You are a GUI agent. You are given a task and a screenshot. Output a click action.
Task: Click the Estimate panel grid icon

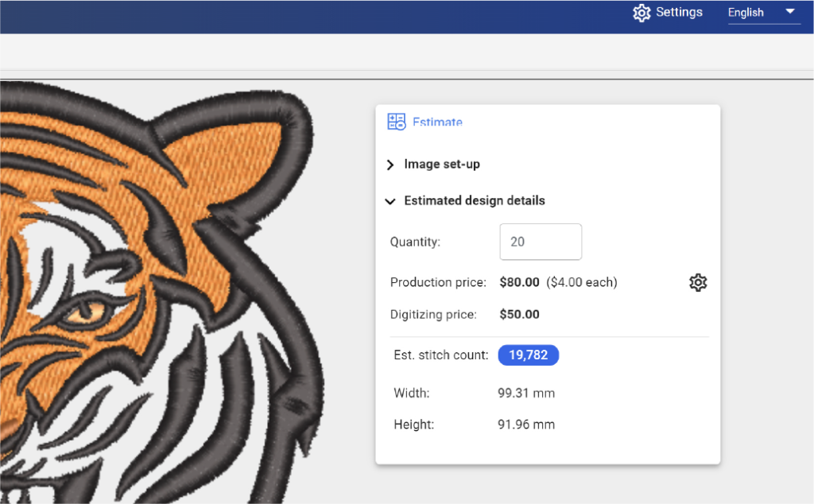(x=393, y=121)
